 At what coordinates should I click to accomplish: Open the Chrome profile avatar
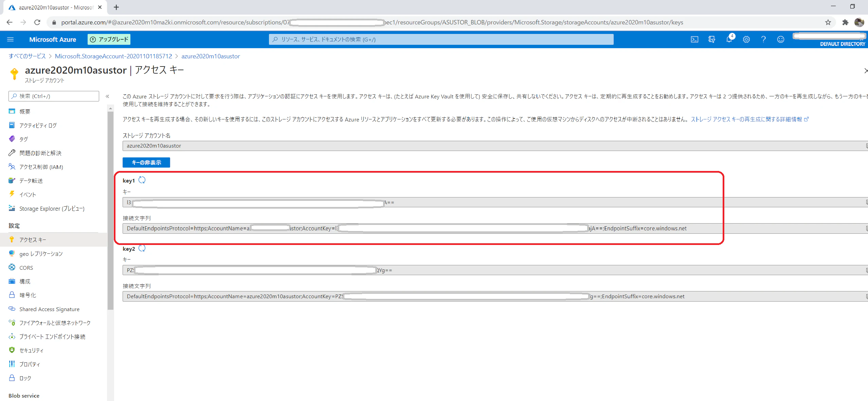click(859, 22)
